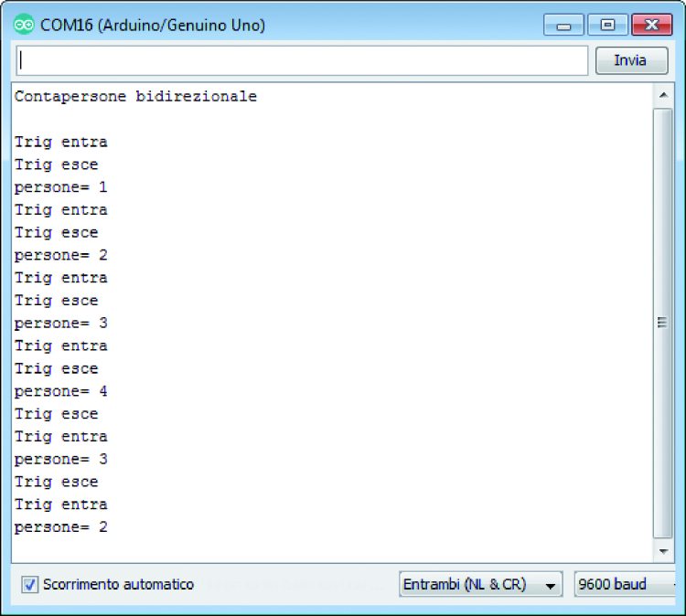Maximize the COM16 serial monitor window
The image size is (686, 616).
[607, 25]
